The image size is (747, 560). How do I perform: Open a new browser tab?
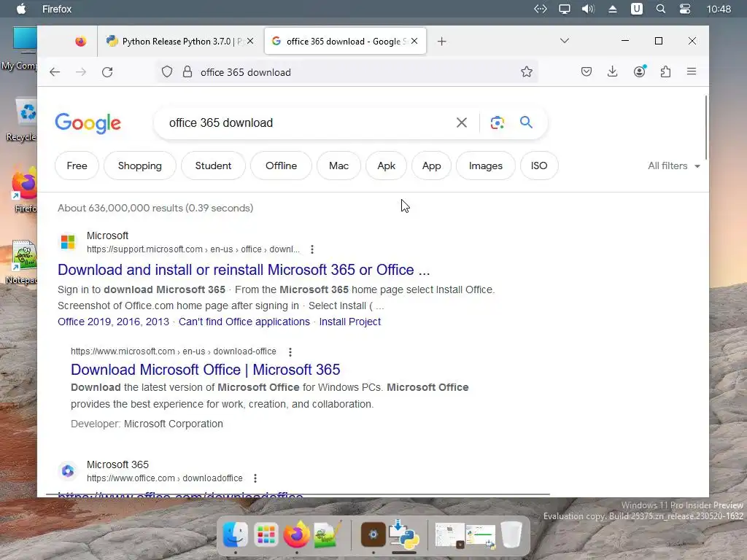tap(441, 42)
